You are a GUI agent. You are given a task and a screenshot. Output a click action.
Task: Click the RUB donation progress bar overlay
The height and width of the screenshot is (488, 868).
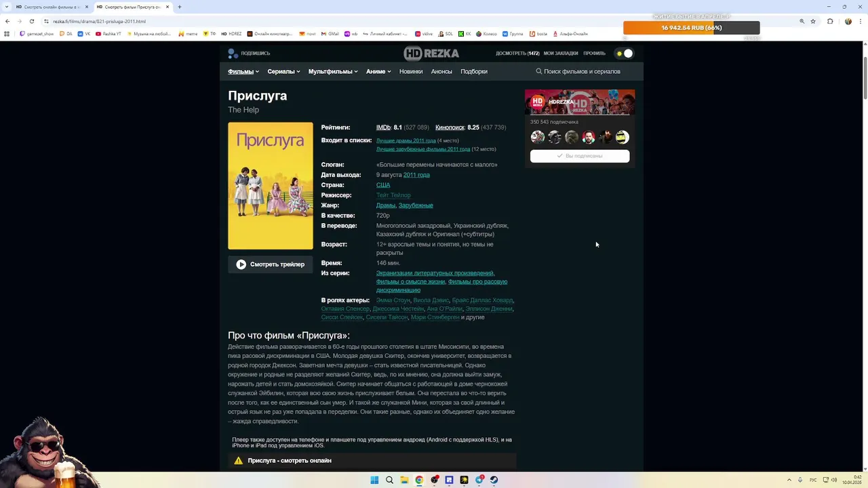click(x=692, y=28)
